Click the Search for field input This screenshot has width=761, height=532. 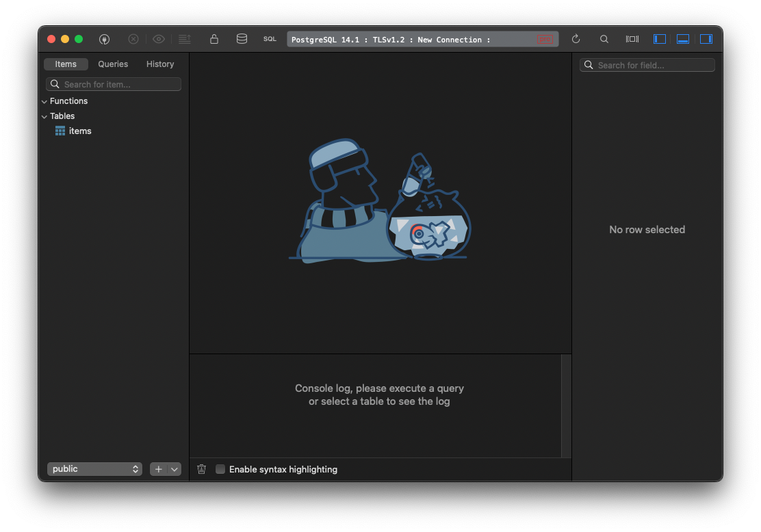647,65
